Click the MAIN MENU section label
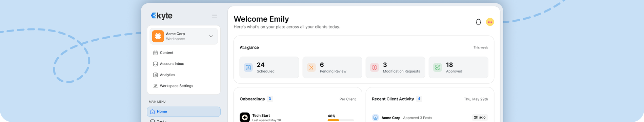This screenshot has width=644, height=122. point(157,102)
